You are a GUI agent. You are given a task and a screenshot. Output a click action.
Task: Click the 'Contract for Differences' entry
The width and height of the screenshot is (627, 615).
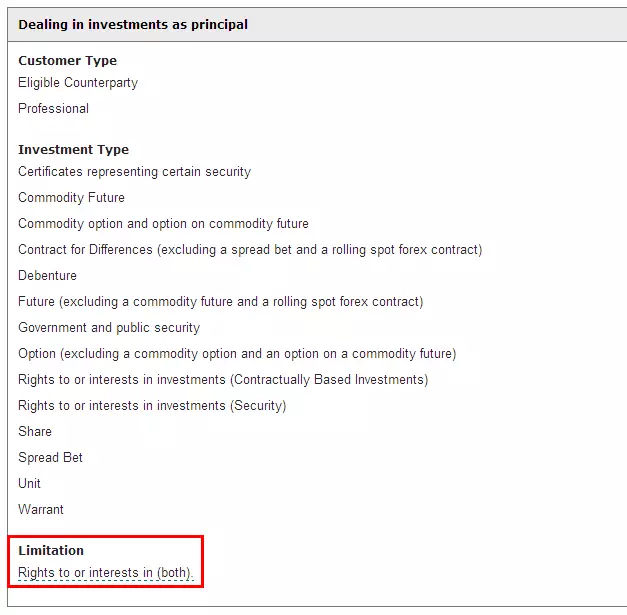tap(250, 250)
